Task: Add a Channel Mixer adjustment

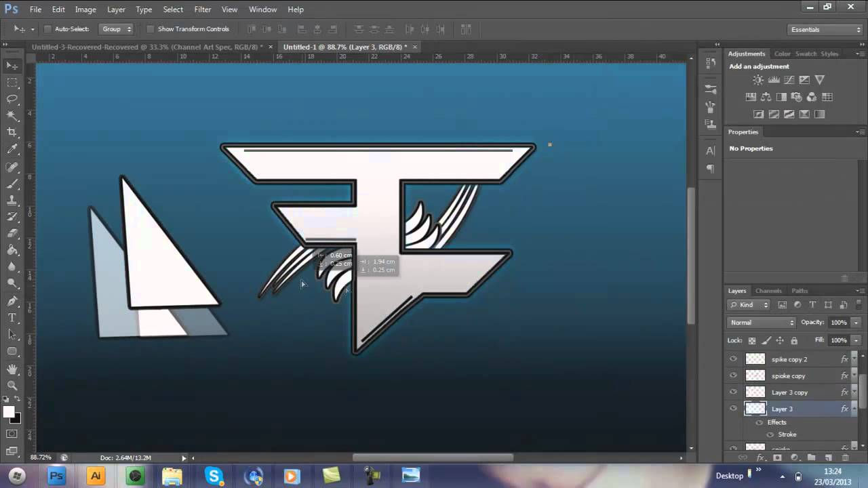Action: point(812,97)
